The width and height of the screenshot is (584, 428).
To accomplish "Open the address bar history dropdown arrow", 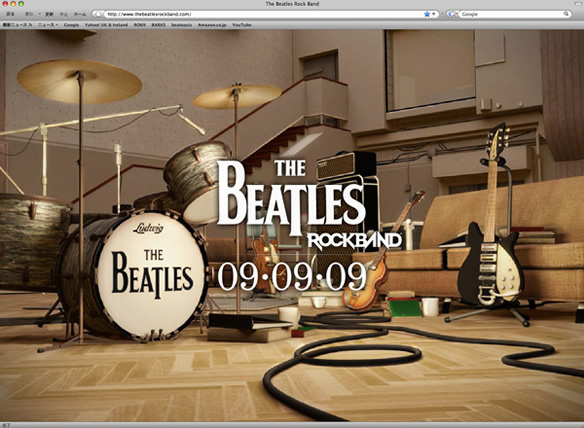I will tap(434, 14).
